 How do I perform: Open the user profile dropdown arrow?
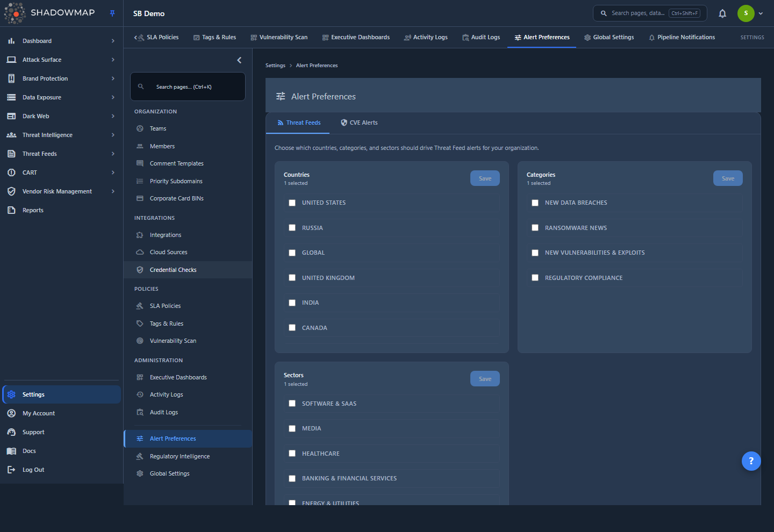(761, 13)
